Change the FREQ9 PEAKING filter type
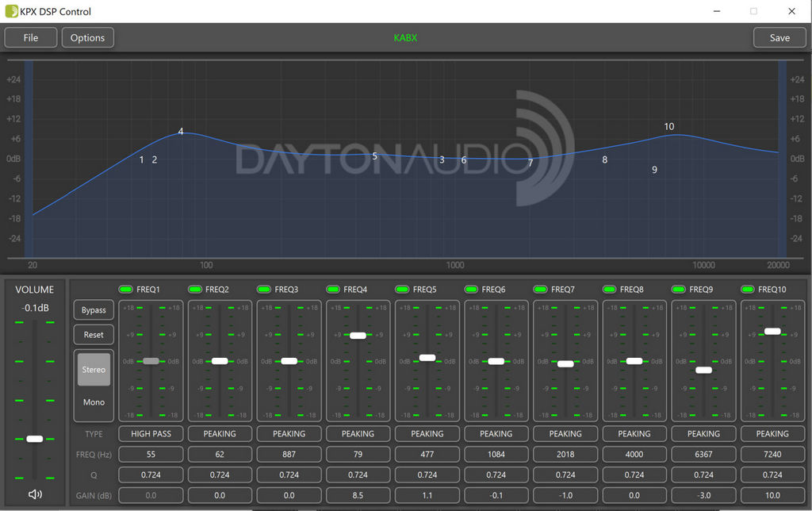This screenshot has width=812, height=511. (704, 434)
